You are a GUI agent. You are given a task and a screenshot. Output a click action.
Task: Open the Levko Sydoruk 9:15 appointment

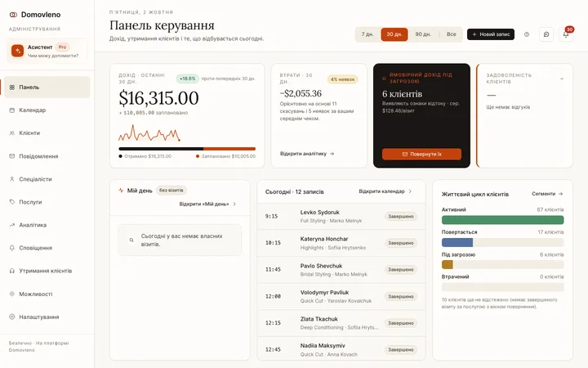click(341, 216)
